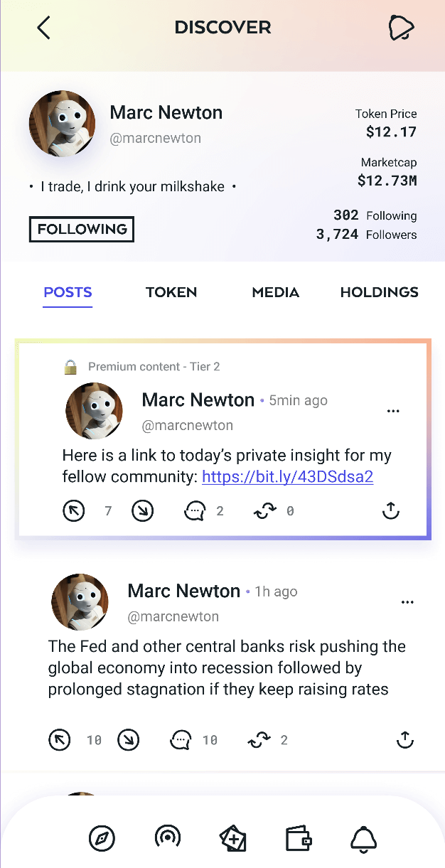Open the bit.ly private insight link
Screen dimensions: 445x868
(287, 476)
